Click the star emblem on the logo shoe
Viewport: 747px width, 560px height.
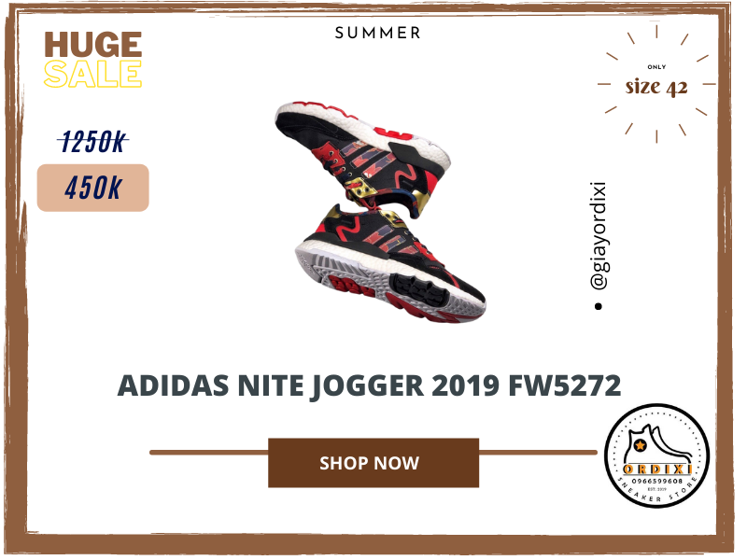point(640,446)
